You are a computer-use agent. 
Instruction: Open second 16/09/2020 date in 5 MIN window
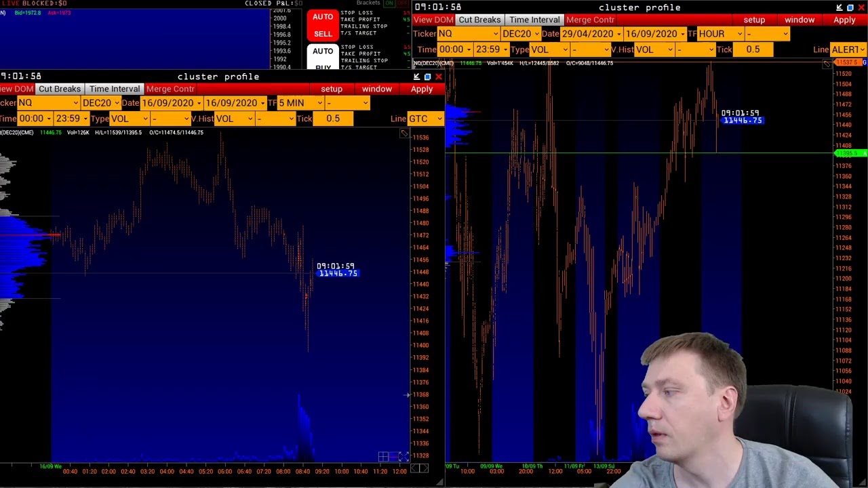point(235,103)
